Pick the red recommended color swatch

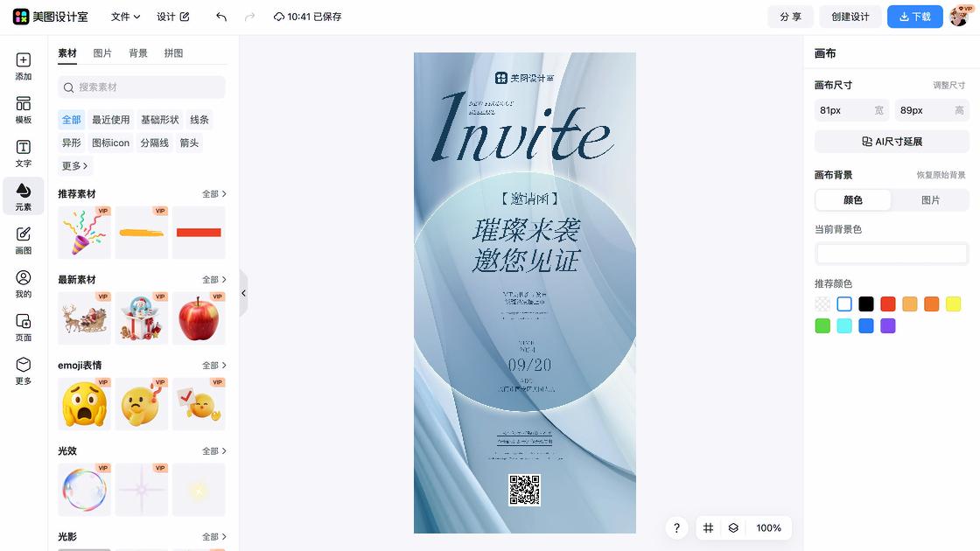point(887,304)
